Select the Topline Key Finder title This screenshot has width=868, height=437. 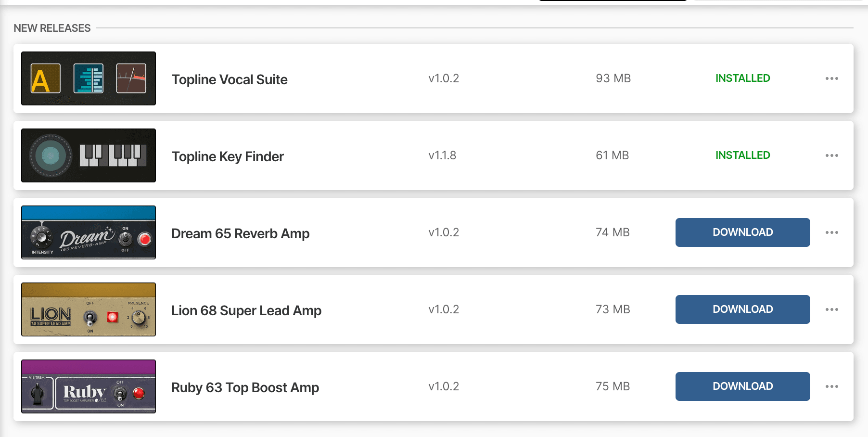coord(228,156)
